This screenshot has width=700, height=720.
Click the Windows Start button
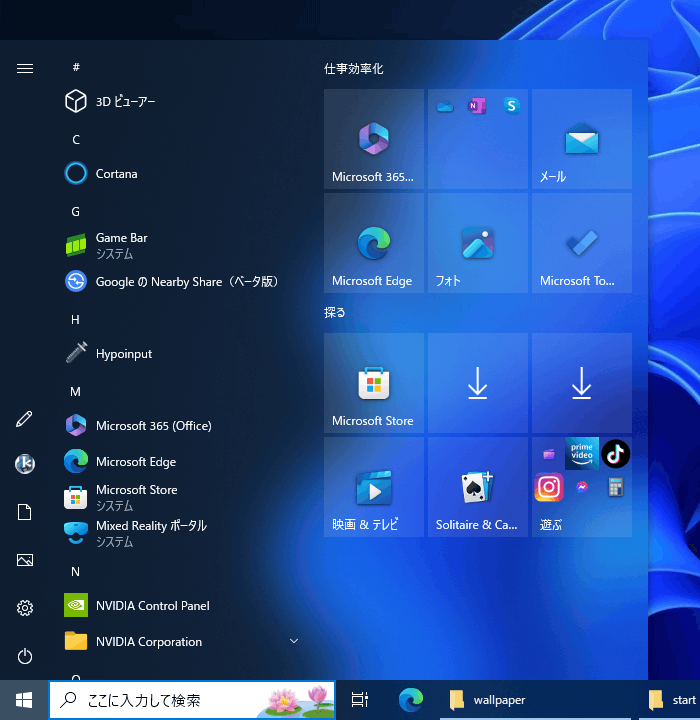24,700
